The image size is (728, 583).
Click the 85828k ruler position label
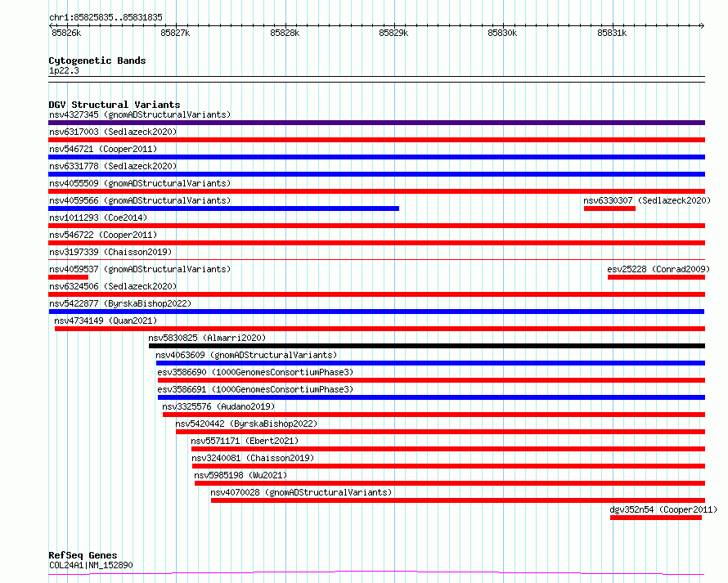pos(285,33)
